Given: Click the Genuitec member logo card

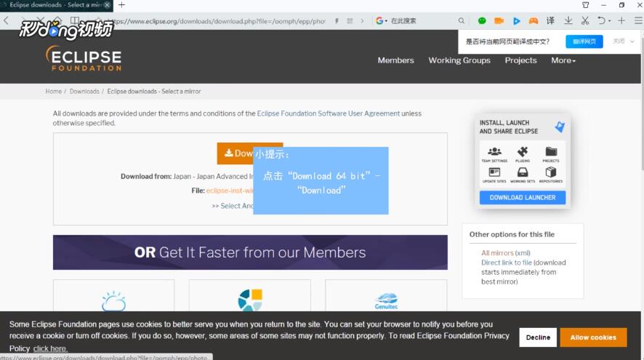Looking at the screenshot, I should (x=386, y=296).
